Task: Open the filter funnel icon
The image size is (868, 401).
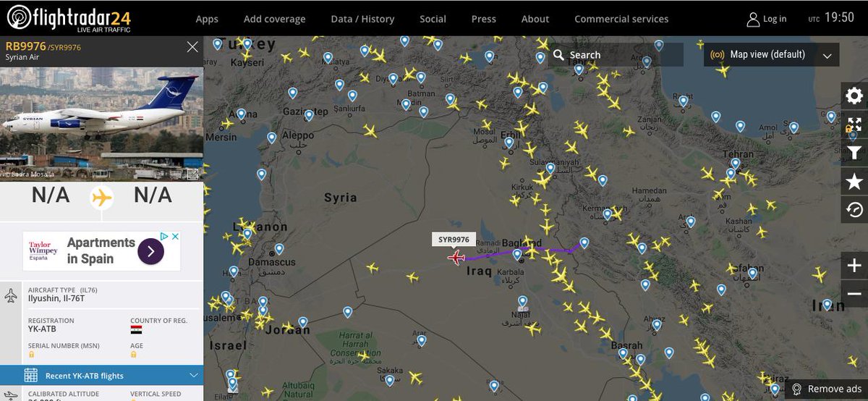Action: point(854,153)
